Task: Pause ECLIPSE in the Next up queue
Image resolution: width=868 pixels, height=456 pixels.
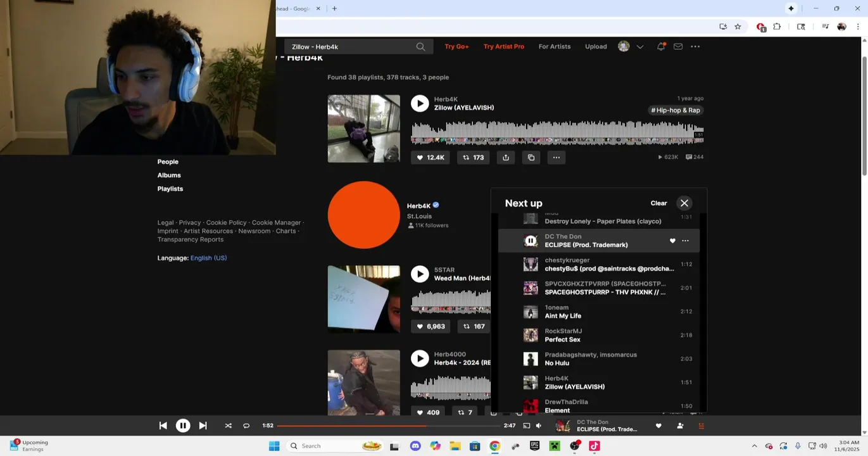Action: (x=531, y=241)
